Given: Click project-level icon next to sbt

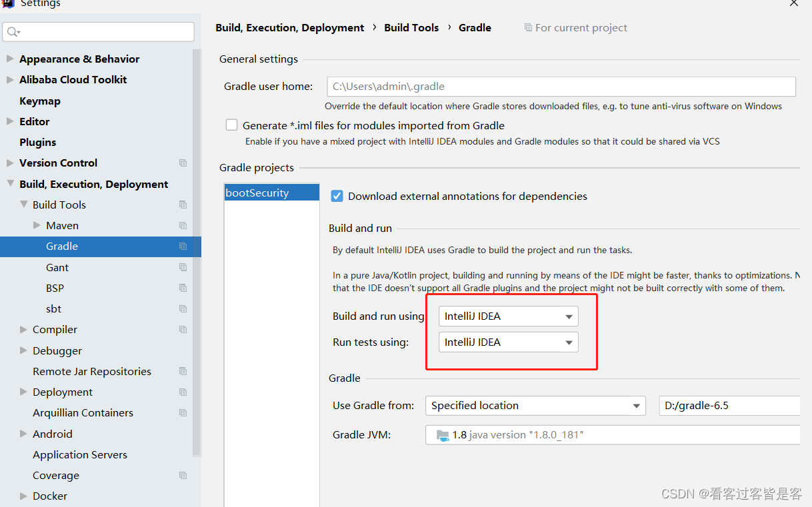Looking at the screenshot, I should (x=183, y=308).
